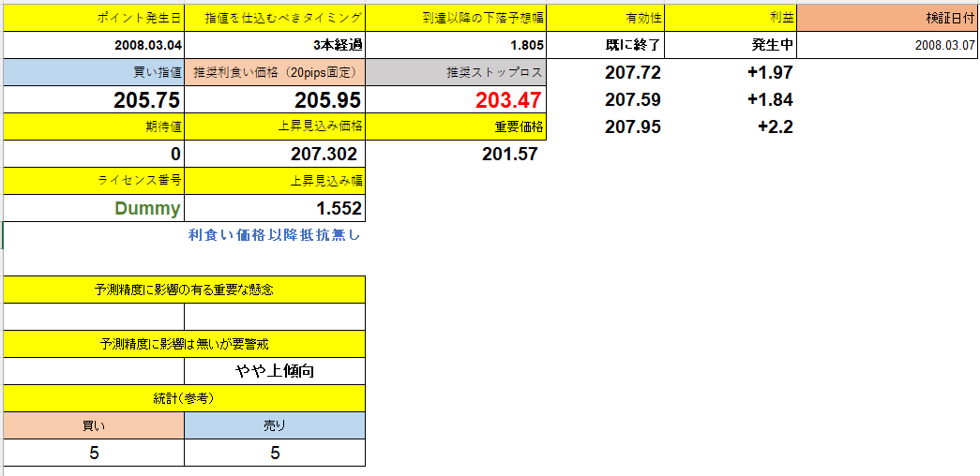Click empty right cell under 重要な懸念 header
980x476 pixels.
tap(275, 317)
